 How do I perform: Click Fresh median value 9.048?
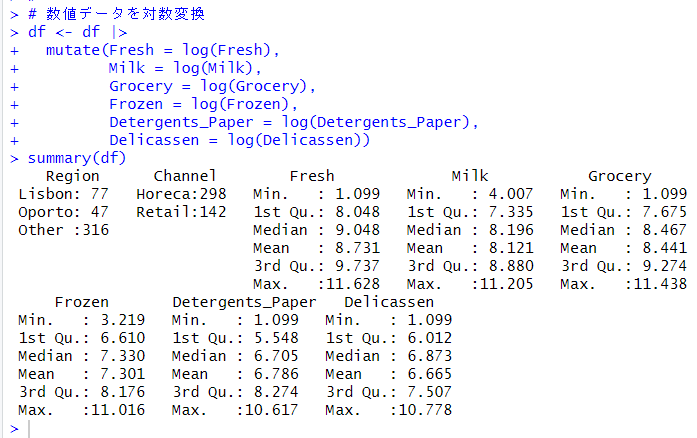coord(358,230)
